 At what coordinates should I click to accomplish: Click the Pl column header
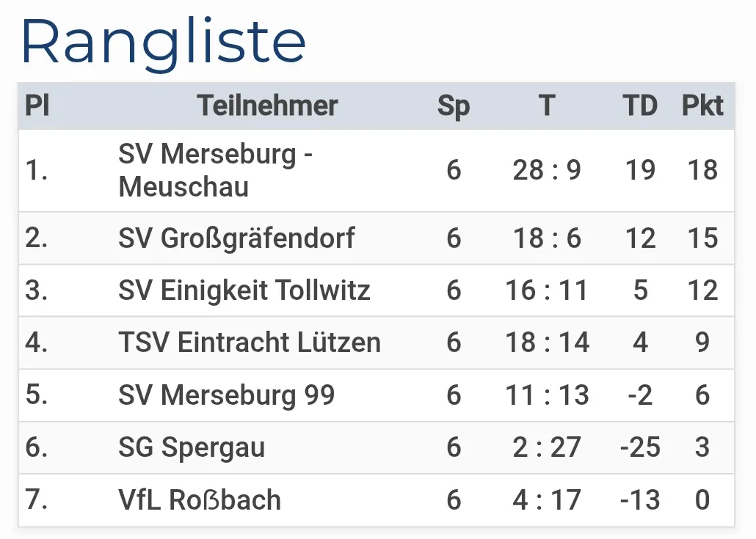[x=37, y=106]
